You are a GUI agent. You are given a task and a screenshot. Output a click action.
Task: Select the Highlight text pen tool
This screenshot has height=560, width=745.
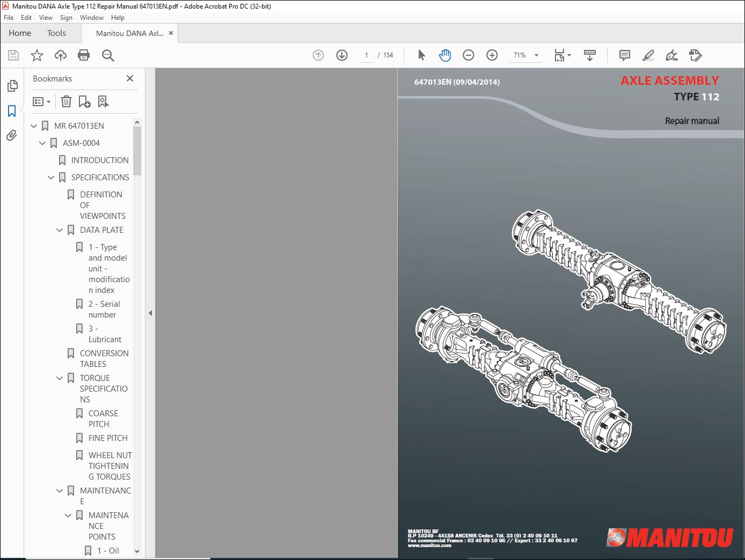point(648,55)
